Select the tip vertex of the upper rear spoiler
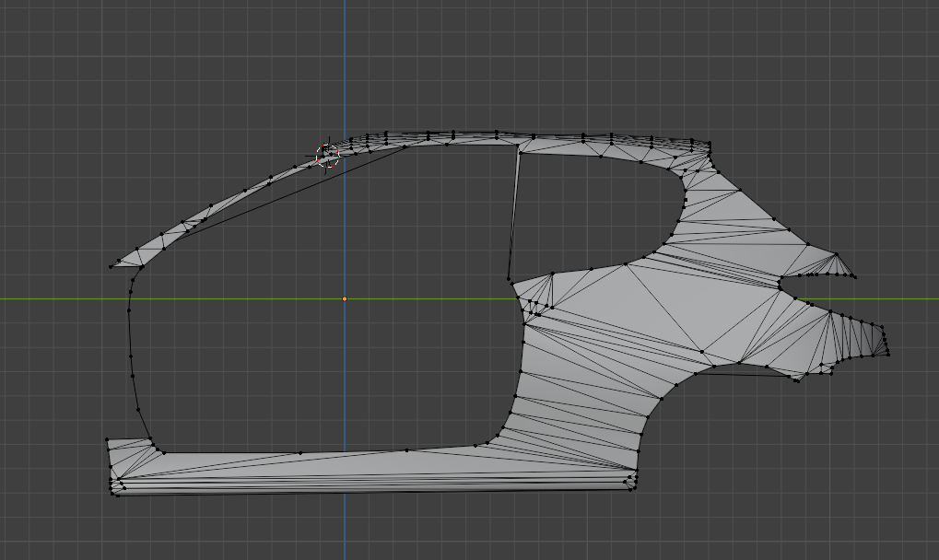Image resolution: width=939 pixels, height=560 pixels. pyautogui.click(x=854, y=277)
